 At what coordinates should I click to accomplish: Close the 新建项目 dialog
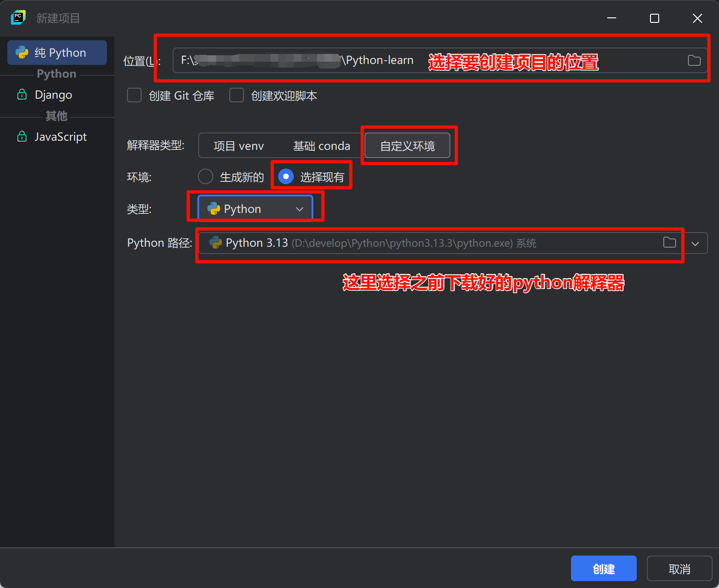(697, 18)
